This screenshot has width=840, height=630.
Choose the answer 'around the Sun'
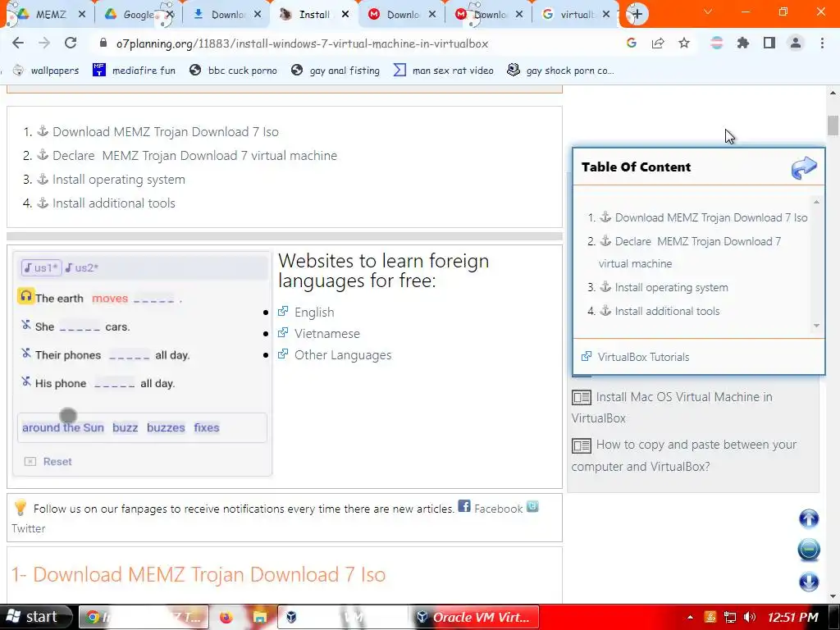(x=63, y=427)
